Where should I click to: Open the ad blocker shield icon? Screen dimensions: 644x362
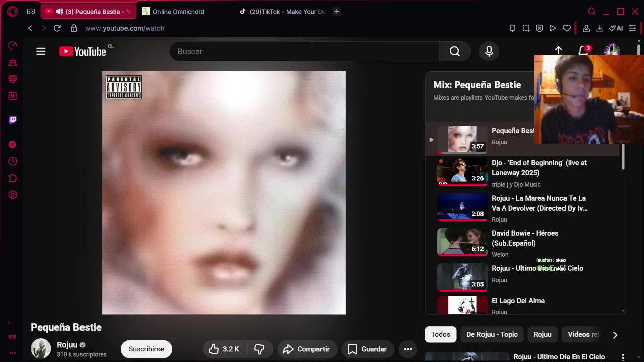539,28
